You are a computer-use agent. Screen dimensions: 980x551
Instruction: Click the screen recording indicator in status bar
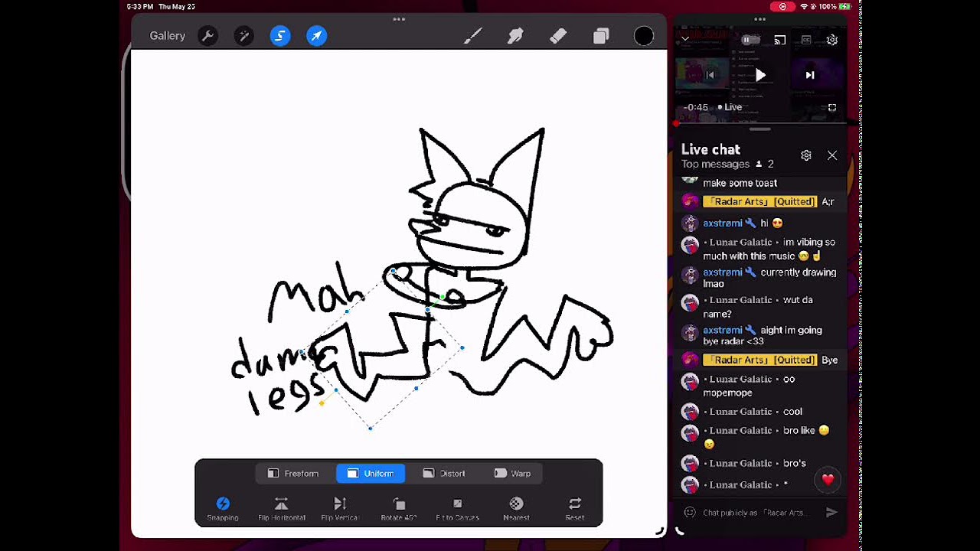[782, 6]
